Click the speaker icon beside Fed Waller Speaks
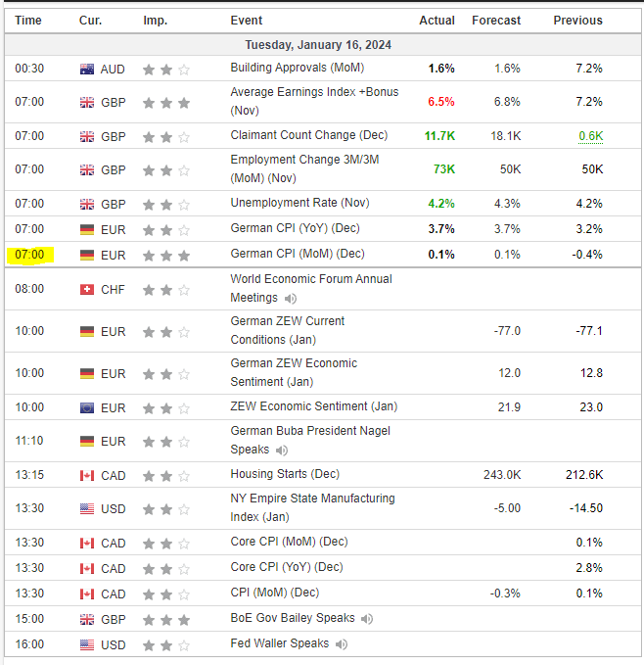 341,644
